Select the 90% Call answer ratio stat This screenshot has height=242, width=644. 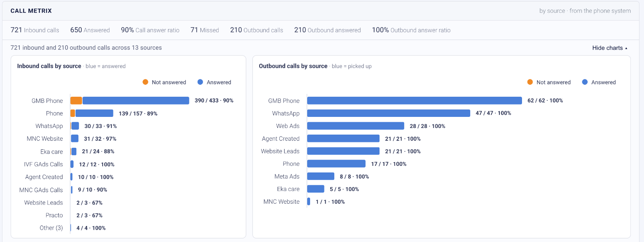pyautogui.click(x=150, y=30)
